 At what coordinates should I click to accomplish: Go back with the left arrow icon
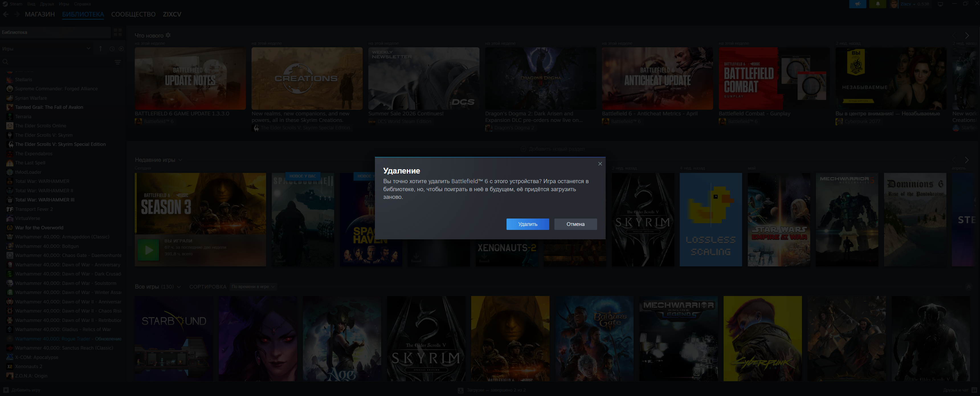(x=6, y=14)
